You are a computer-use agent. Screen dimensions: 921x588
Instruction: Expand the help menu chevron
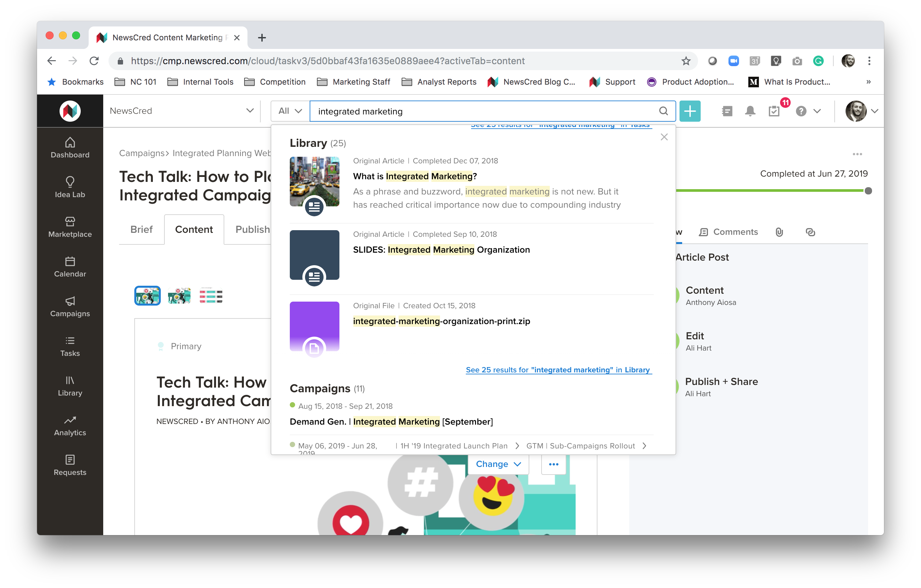[817, 111]
